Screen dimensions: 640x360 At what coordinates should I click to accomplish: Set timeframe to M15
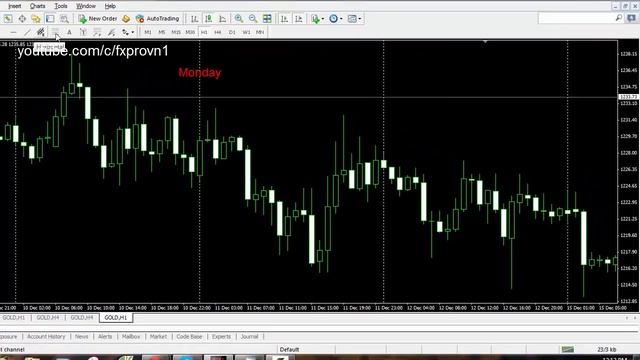pyautogui.click(x=176, y=32)
